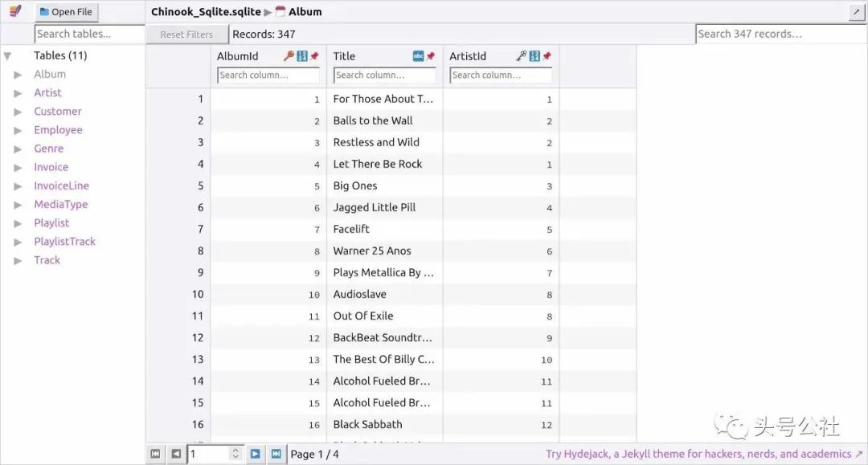Image resolution: width=868 pixels, height=465 pixels.
Task: Select the PlaylistTrack table
Action: [x=64, y=242]
